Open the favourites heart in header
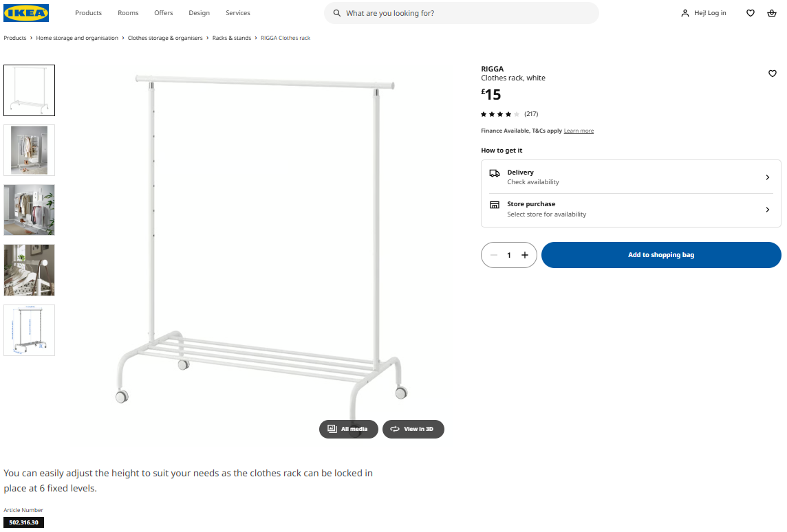Screen dimensions: 787x532 [751, 13]
